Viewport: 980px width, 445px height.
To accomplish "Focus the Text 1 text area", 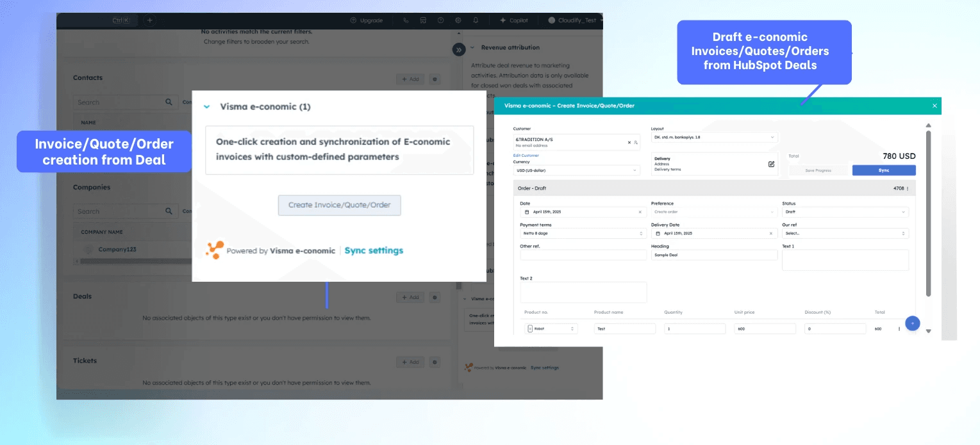I will (x=845, y=260).
